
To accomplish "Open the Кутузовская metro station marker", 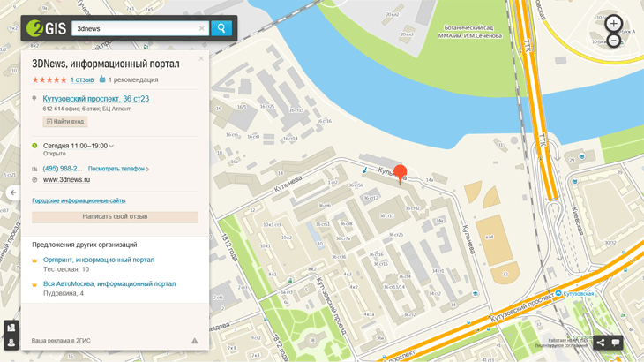I will (559, 293).
